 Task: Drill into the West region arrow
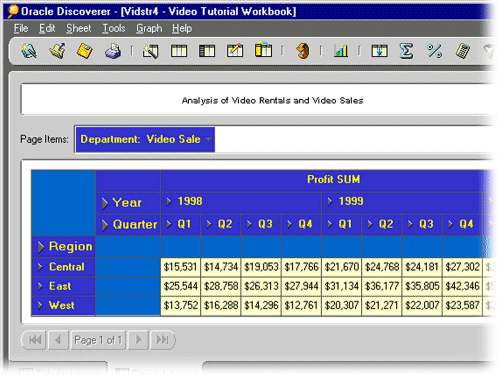pyautogui.click(x=40, y=306)
